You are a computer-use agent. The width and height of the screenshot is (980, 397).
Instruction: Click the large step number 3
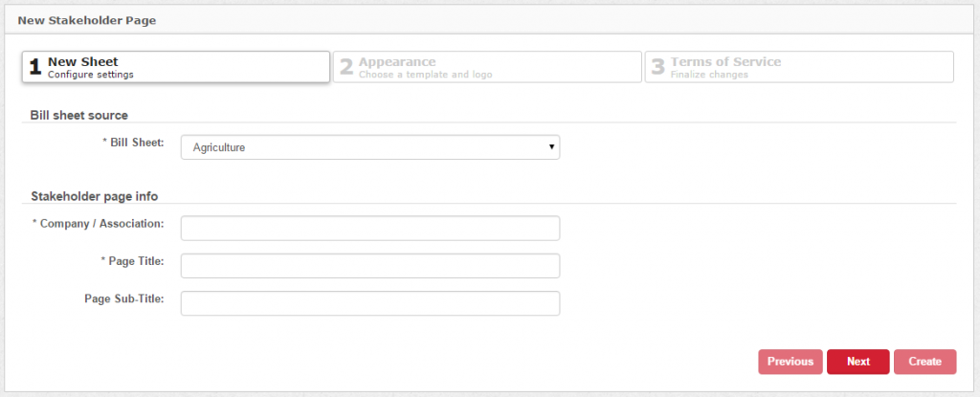(657, 68)
